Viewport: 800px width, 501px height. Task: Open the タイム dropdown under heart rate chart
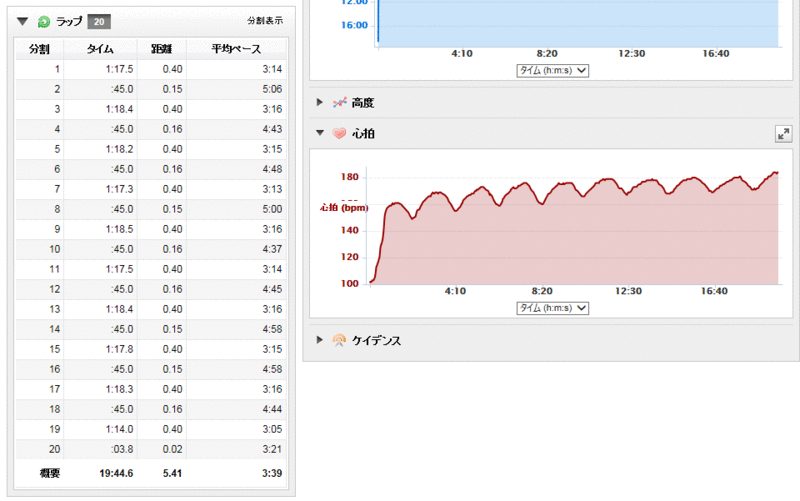coord(552,308)
